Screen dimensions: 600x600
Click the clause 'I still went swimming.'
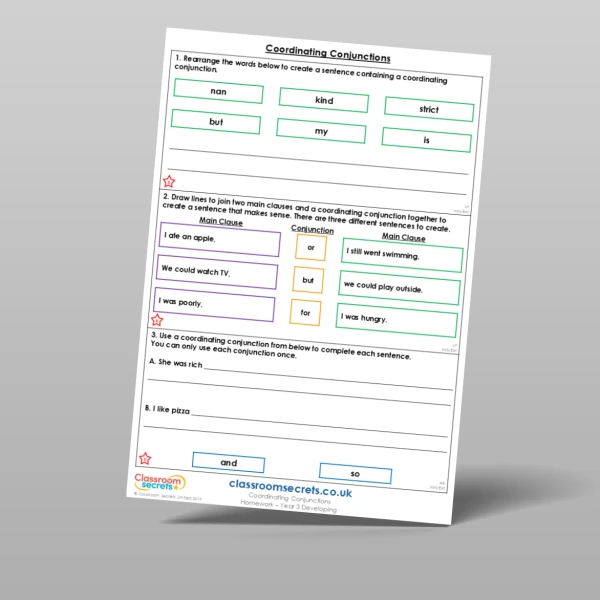click(x=402, y=255)
